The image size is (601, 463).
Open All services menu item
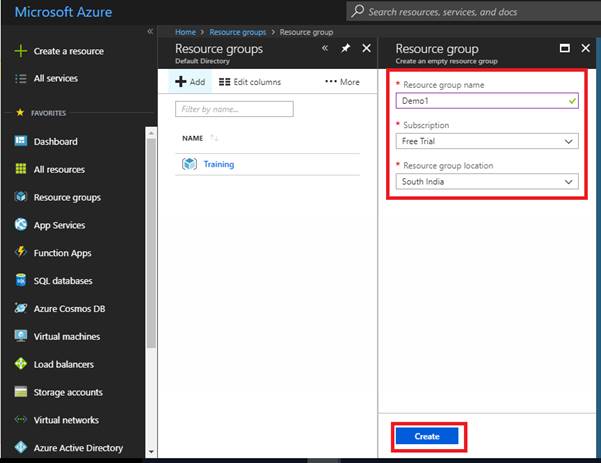56,79
